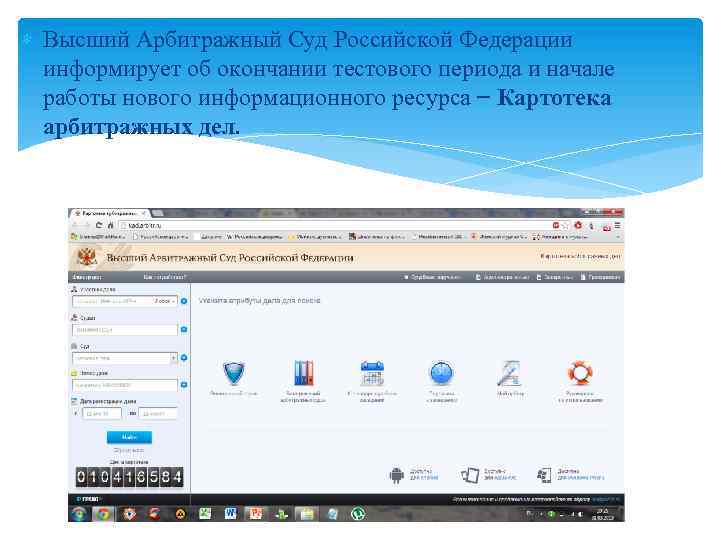This screenshot has height=540, width=720.
Task: Open the green uTorrent taskbar icon
Action: point(358,513)
